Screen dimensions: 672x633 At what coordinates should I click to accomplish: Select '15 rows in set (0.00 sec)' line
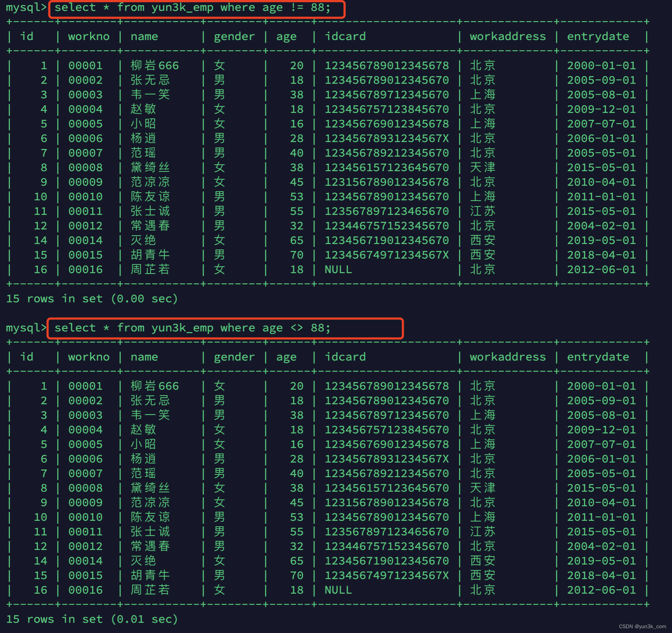point(92,299)
